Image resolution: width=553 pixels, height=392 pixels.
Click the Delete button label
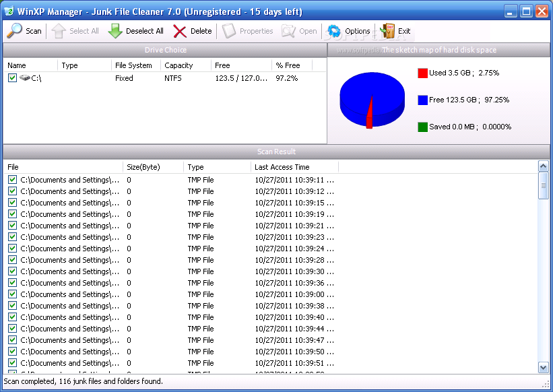click(201, 31)
